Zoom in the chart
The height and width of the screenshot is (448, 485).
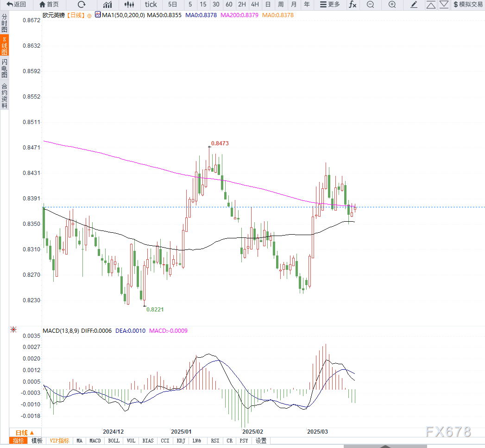(x=392, y=4)
